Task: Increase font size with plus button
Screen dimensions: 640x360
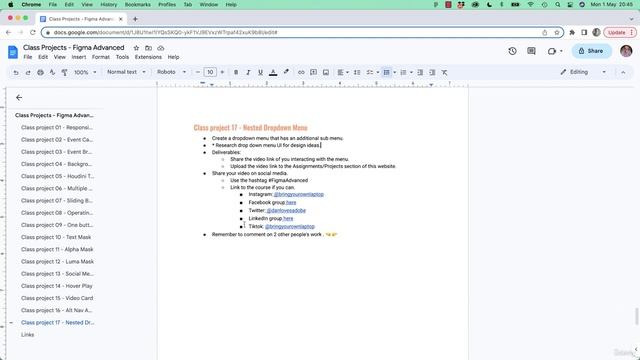Action: tap(222, 72)
